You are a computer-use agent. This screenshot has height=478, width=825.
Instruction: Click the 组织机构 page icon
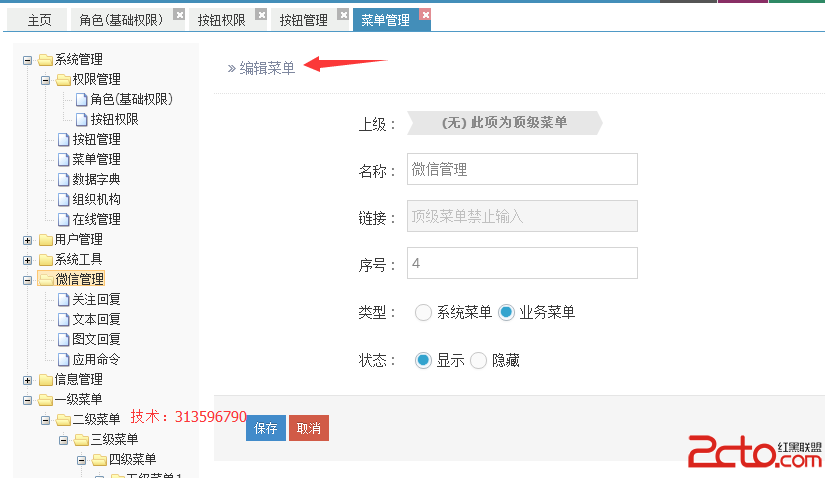[64, 200]
